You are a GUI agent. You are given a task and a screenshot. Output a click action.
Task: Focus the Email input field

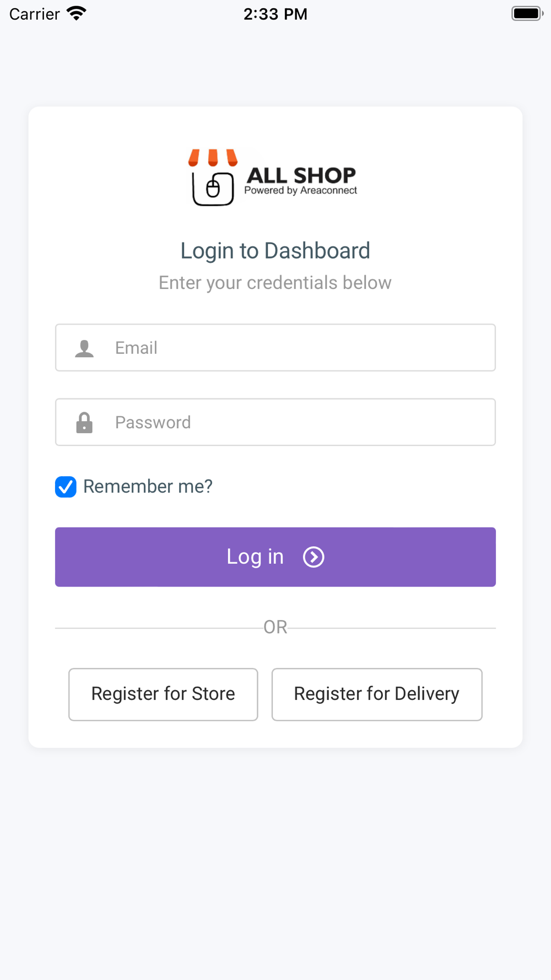click(x=275, y=348)
